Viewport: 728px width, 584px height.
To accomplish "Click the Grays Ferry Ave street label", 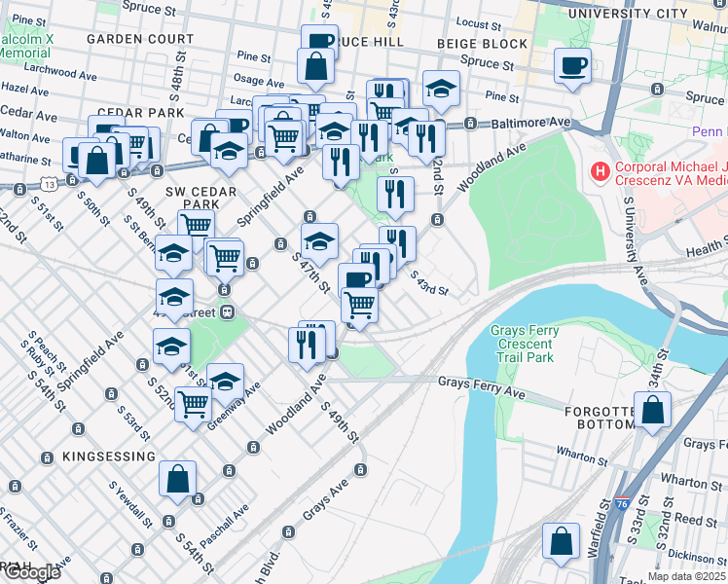I will (482, 387).
